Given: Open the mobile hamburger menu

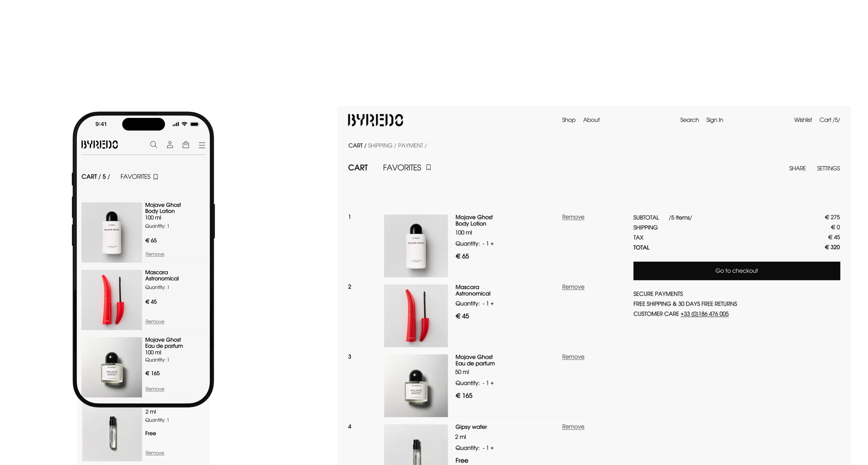Looking at the screenshot, I should coord(202,145).
